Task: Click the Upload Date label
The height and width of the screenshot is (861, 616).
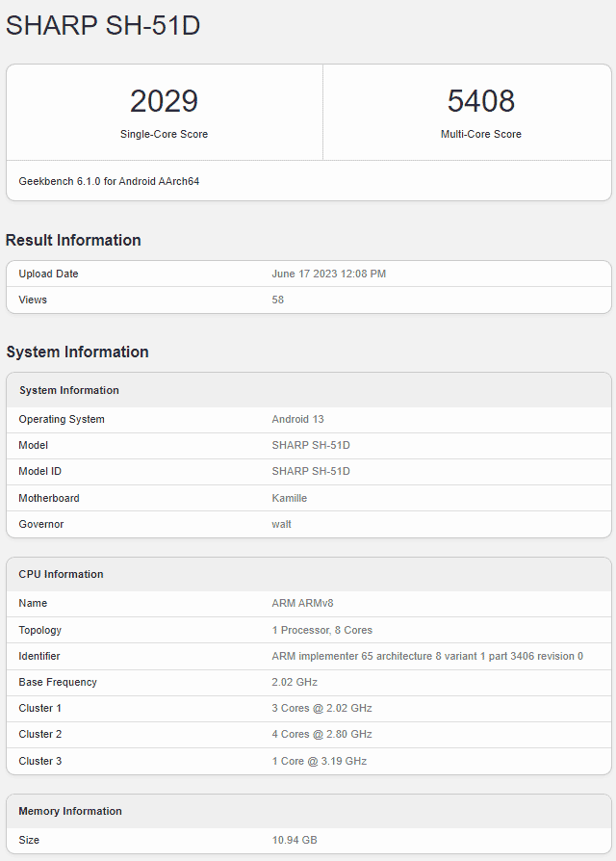Action: coord(48,274)
